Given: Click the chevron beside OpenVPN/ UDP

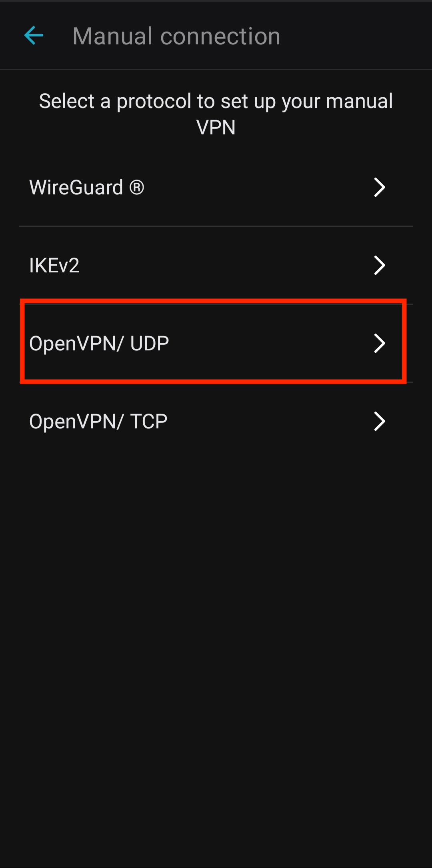Looking at the screenshot, I should tap(379, 343).
